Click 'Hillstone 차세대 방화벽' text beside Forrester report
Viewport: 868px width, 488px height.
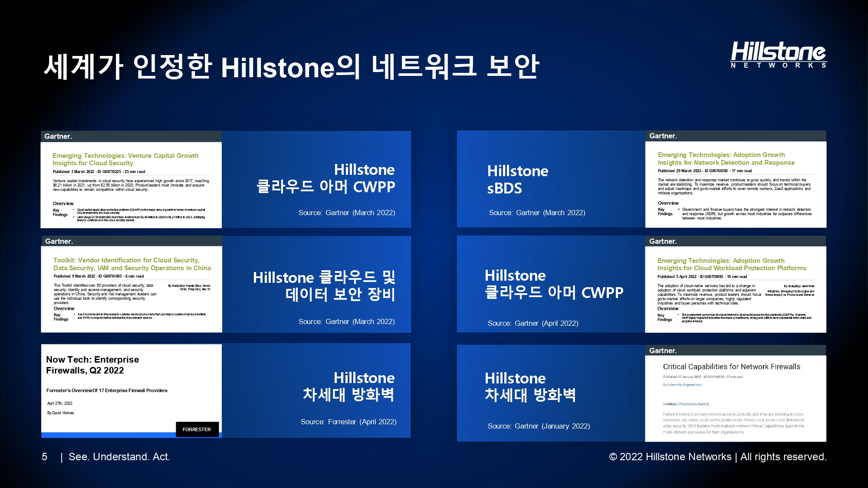point(349,386)
